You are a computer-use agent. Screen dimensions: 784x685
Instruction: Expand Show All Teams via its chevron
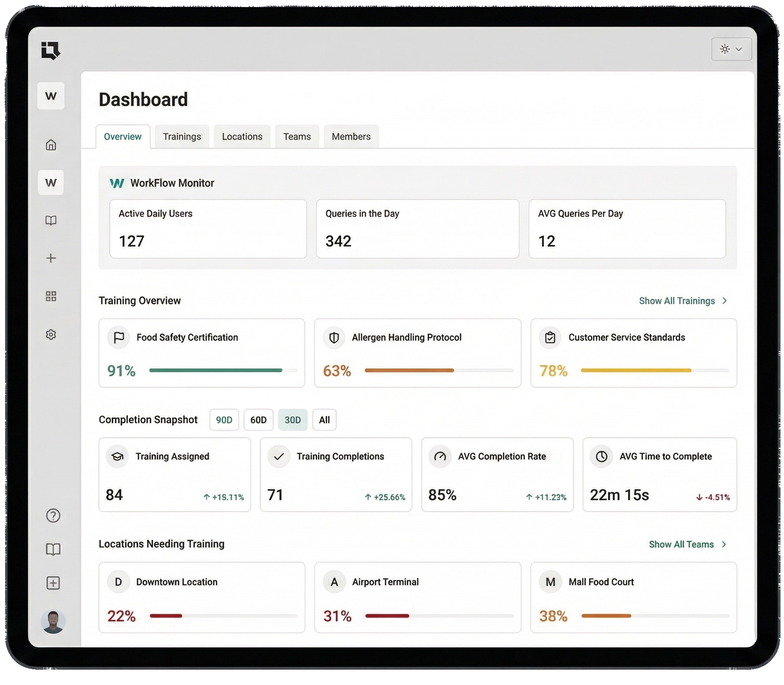(x=723, y=544)
